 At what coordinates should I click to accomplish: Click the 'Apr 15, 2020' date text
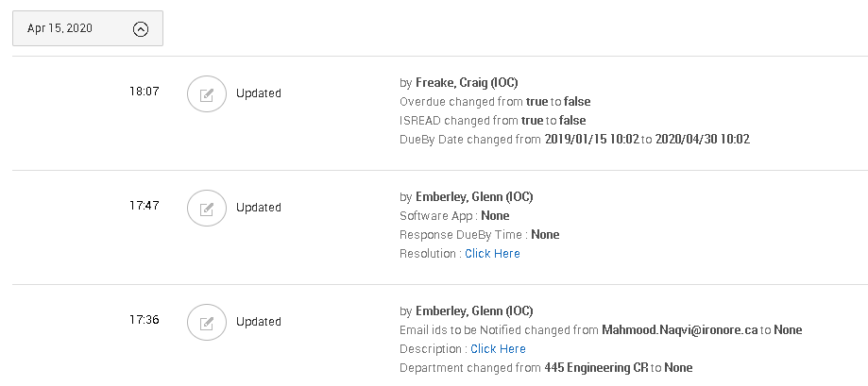point(60,28)
